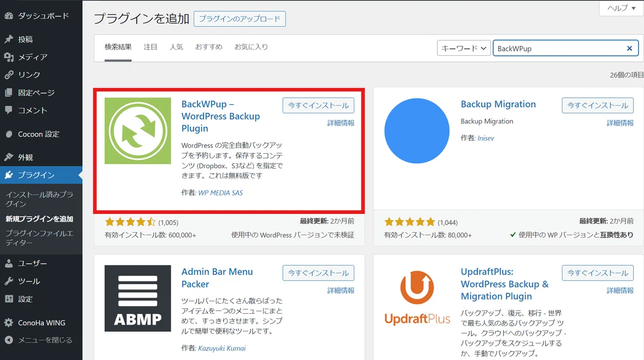
Task: Select 新規プラグインを追加 submenu item
Action: pyautogui.click(x=40, y=219)
